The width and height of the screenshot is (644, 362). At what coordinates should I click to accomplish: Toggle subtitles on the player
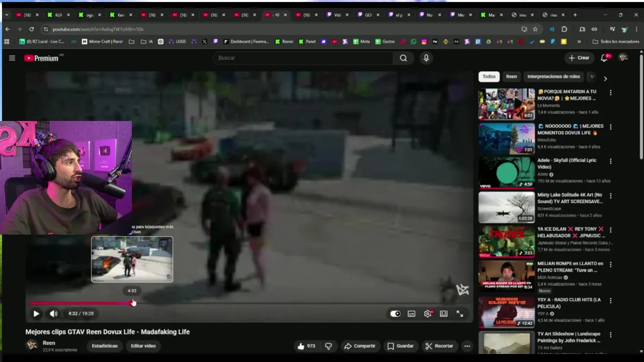click(x=412, y=314)
